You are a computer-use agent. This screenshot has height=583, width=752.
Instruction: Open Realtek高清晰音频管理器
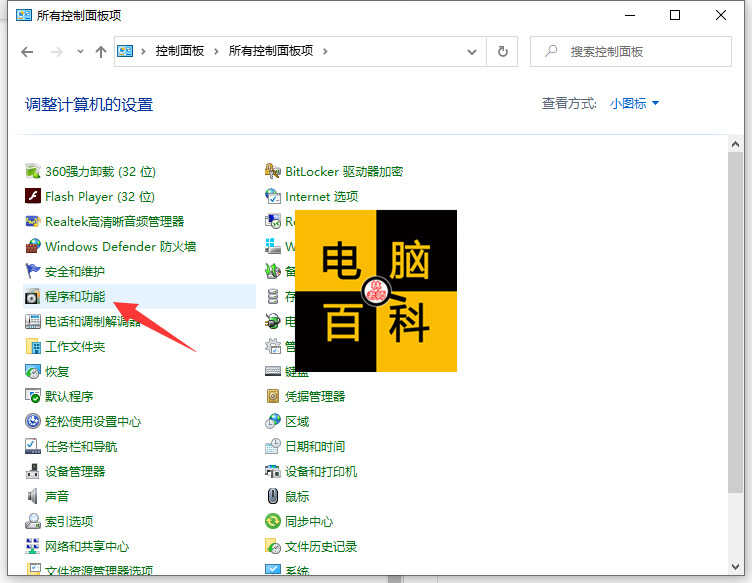click(x=115, y=222)
